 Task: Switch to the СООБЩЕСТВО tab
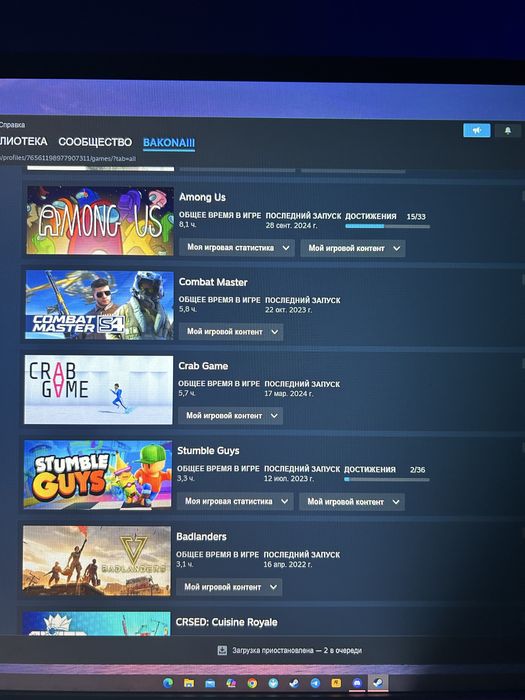coord(95,142)
